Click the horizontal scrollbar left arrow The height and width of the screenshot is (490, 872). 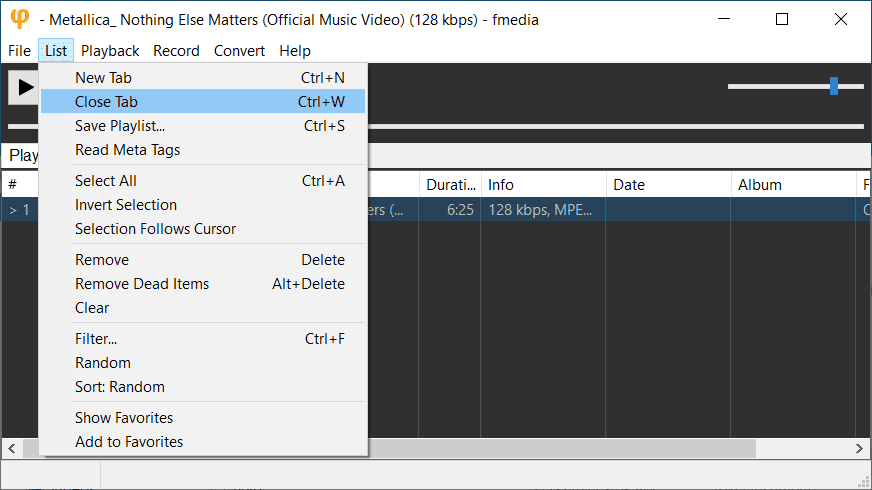click(12, 448)
